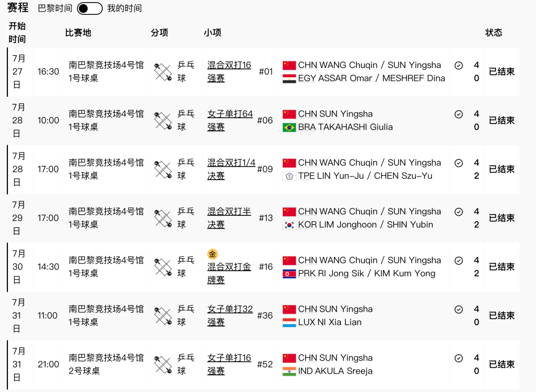
Task: Open 混合双打金牌赛 event link
Action: (229, 273)
